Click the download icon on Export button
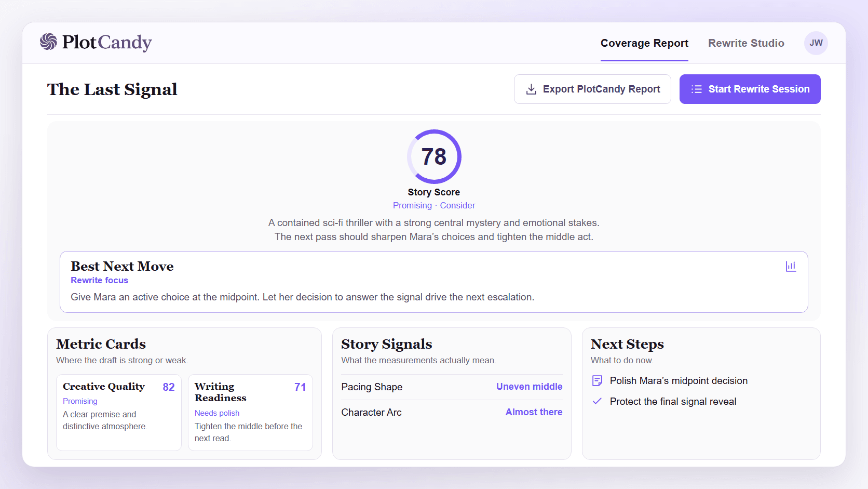Image resolution: width=868 pixels, height=489 pixels. (531, 89)
